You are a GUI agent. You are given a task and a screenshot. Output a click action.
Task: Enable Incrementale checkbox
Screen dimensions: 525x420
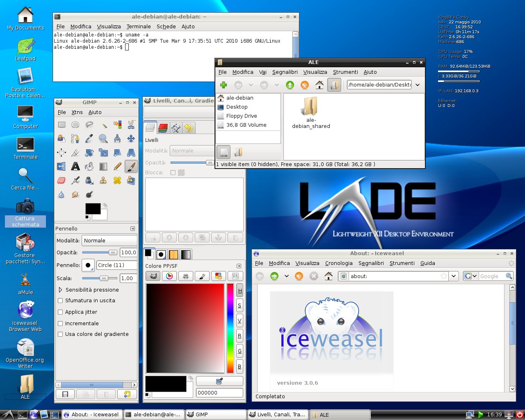60,324
